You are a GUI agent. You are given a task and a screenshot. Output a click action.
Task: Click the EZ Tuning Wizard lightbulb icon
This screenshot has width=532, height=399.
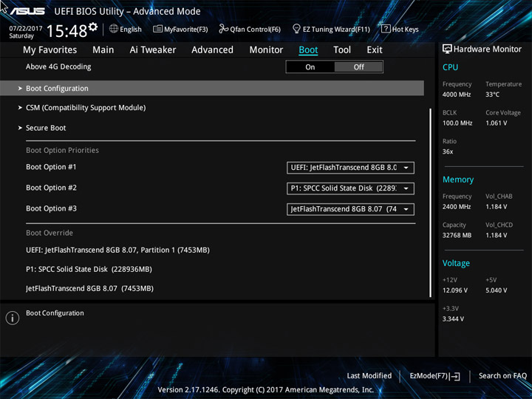point(296,29)
